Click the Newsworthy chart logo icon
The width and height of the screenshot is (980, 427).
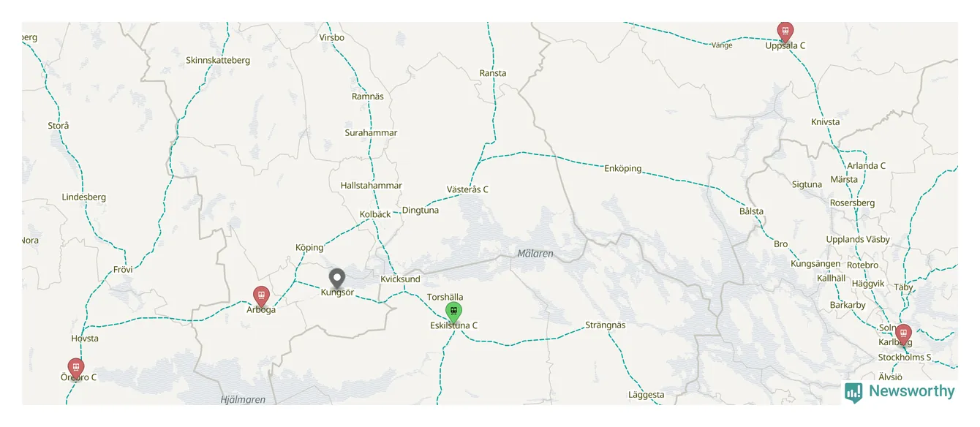pyautogui.click(x=853, y=393)
